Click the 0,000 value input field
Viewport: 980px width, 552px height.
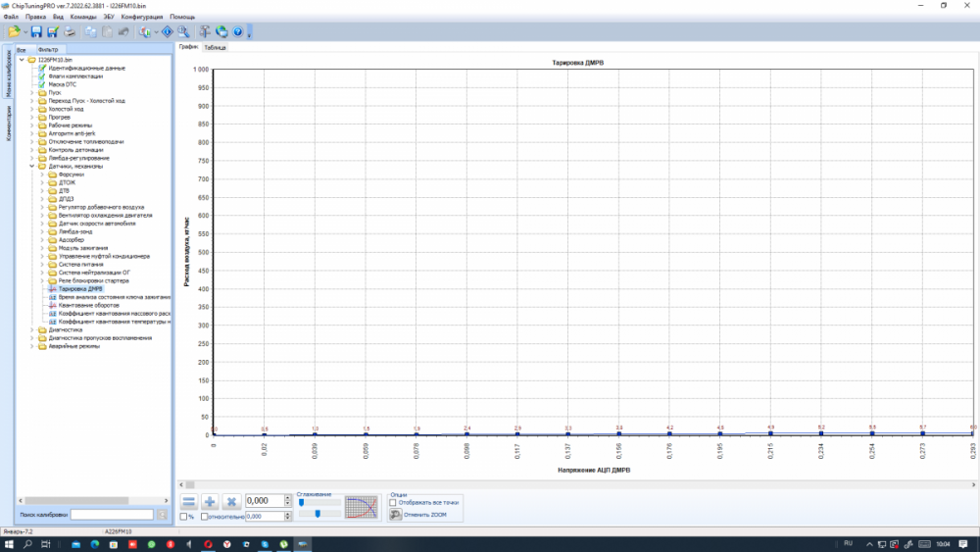(x=265, y=501)
